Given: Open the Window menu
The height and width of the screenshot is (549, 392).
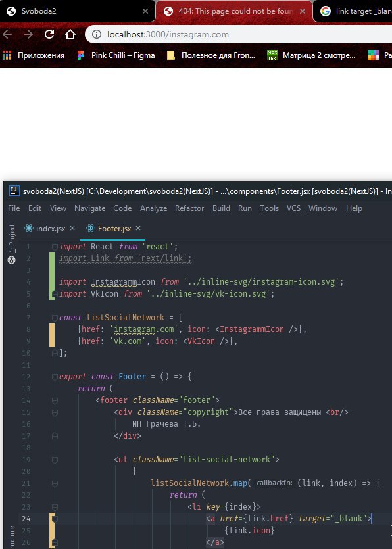Looking at the screenshot, I should (x=323, y=208).
